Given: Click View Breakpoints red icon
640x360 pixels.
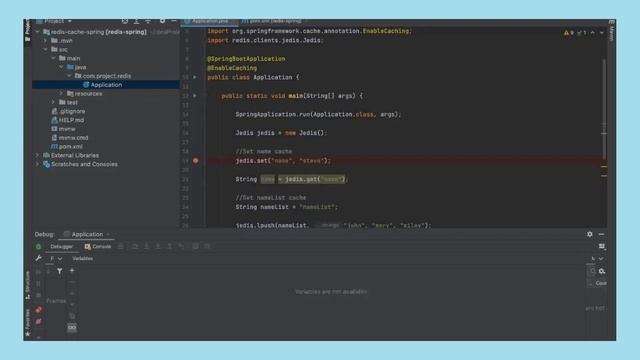Looking at the screenshot, I should [38, 310].
